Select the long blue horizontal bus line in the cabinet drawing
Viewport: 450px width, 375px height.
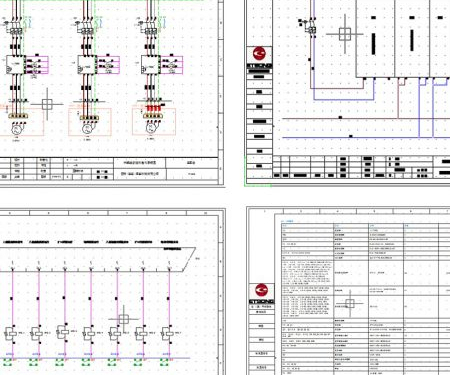pyautogui.click(x=366, y=137)
